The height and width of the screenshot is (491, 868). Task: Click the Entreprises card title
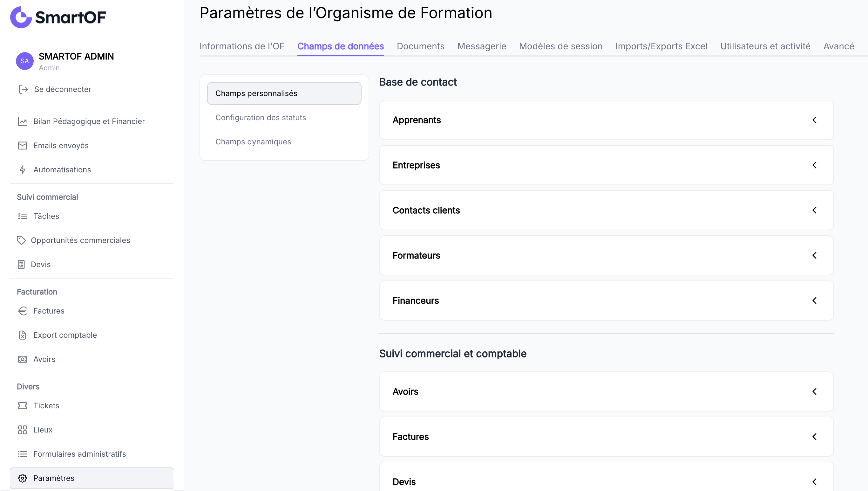coord(416,165)
